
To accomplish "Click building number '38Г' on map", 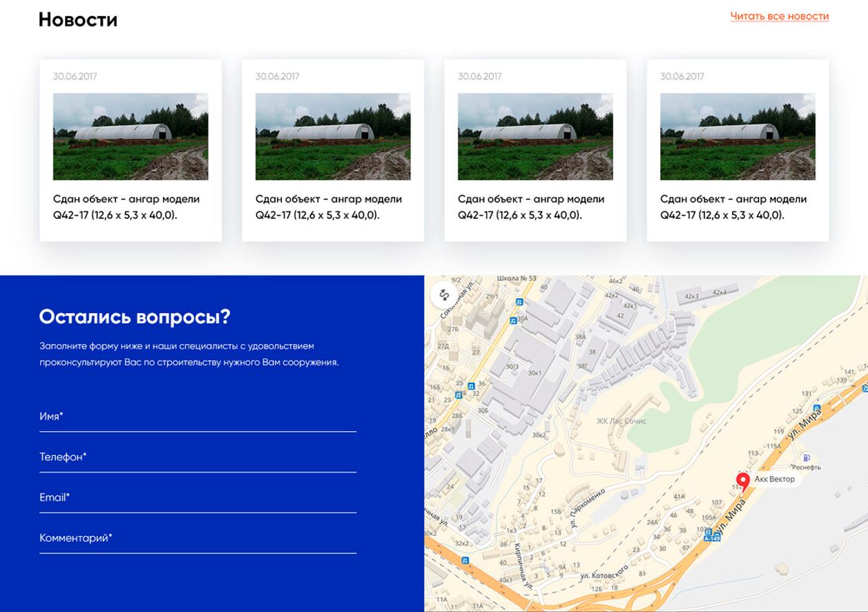I will (583, 366).
